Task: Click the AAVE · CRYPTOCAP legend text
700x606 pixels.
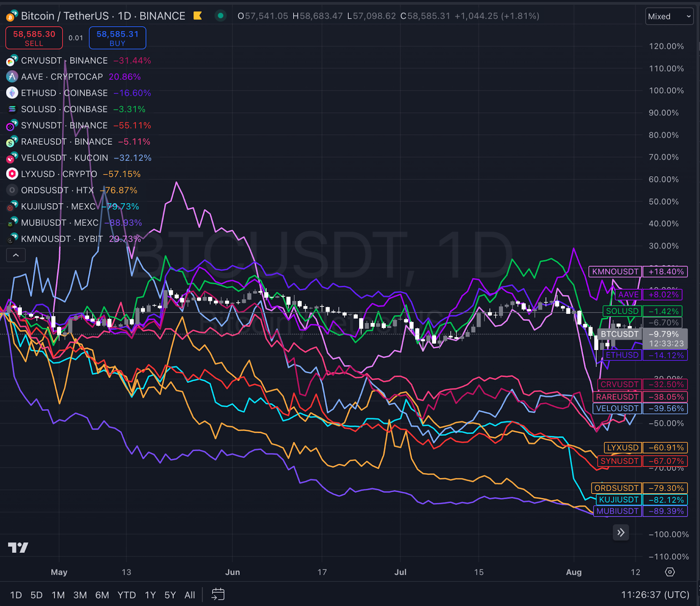Action: [62, 77]
